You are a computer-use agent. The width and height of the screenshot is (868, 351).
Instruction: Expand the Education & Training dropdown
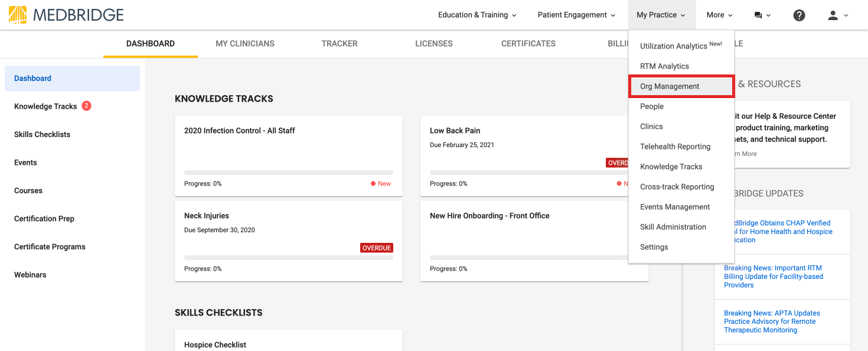point(477,15)
